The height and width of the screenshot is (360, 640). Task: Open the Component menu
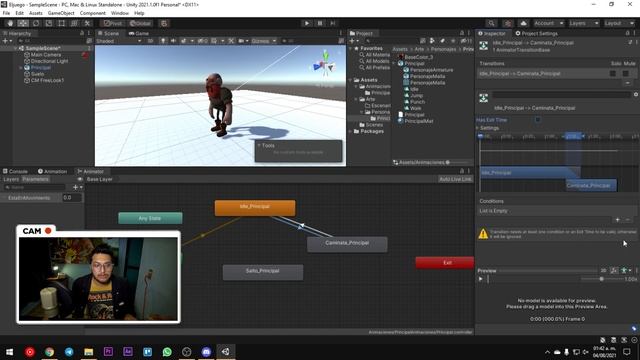93,13
